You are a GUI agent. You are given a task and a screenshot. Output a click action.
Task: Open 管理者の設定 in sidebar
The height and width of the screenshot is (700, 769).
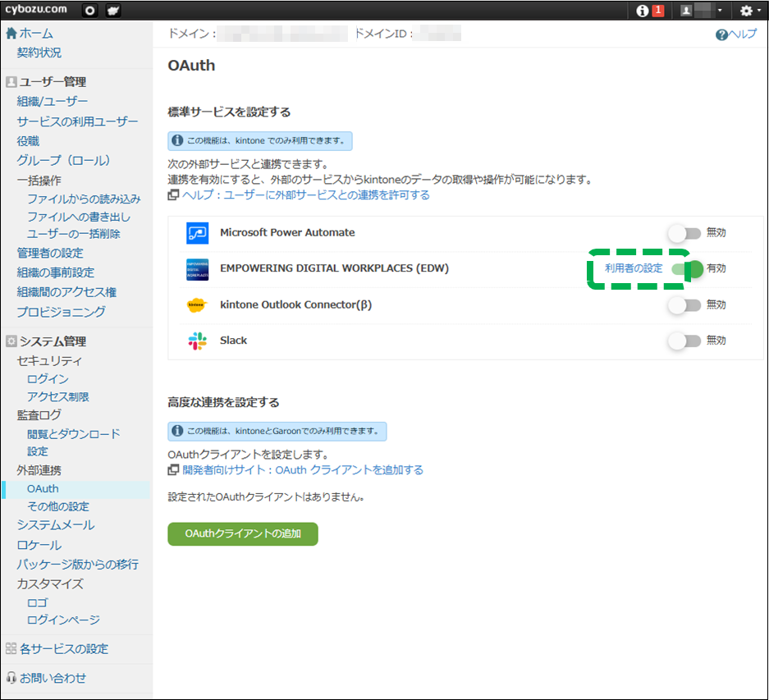pyautogui.click(x=50, y=253)
